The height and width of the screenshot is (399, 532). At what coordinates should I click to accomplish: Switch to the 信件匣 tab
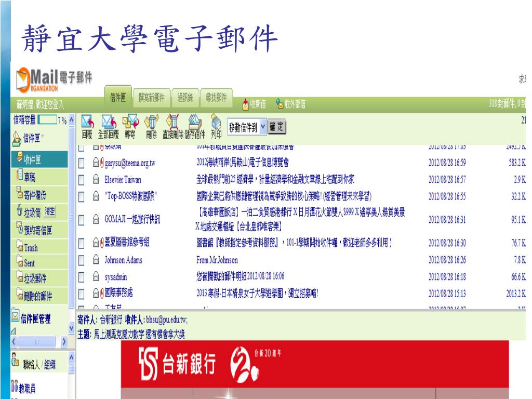pyautogui.click(x=118, y=97)
